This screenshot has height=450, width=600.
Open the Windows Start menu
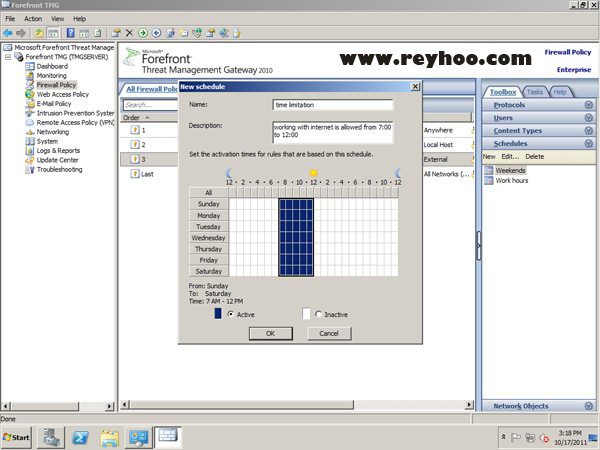point(16,437)
